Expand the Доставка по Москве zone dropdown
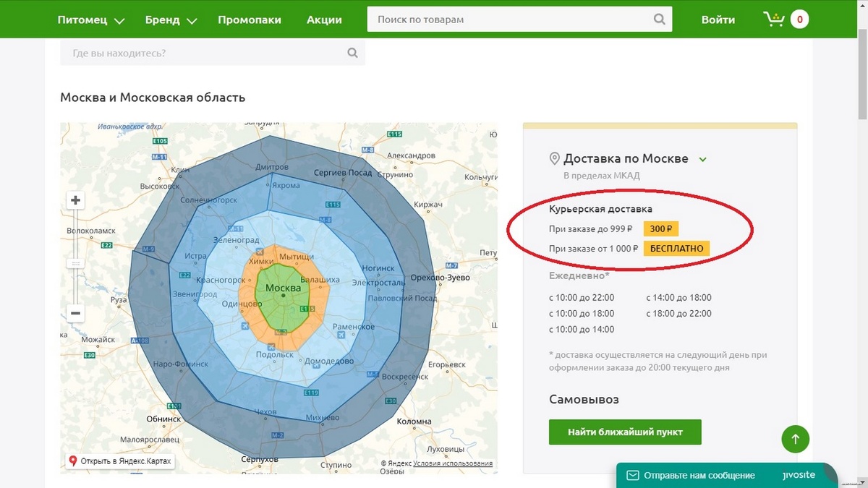Viewport: 868px width, 488px height. pyautogui.click(x=702, y=160)
